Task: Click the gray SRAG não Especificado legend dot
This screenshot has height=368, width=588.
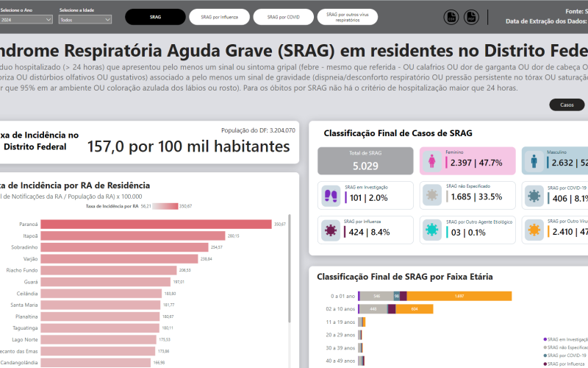Action: click(x=545, y=347)
